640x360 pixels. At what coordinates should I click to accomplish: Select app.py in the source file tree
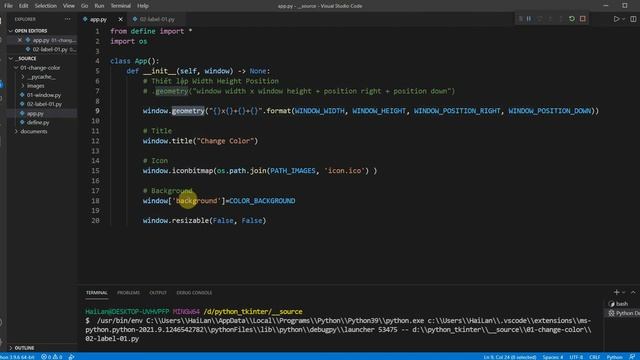pyautogui.click(x=35, y=113)
